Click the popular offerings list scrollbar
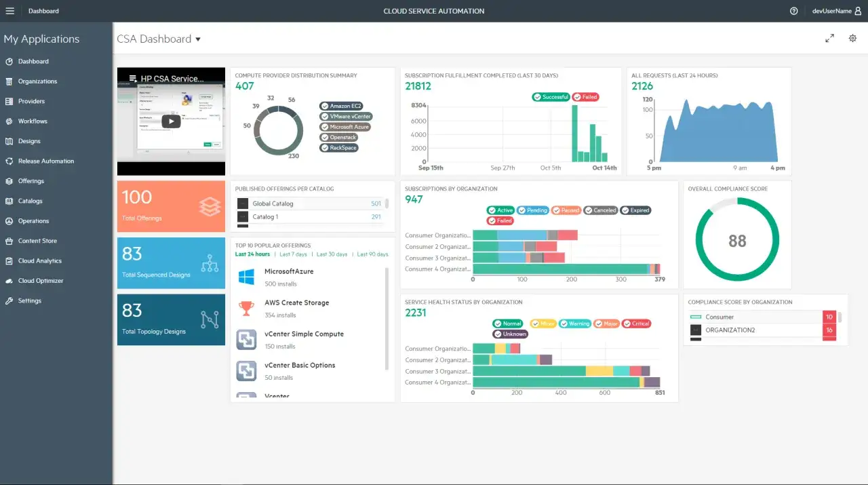868x485 pixels. (x=387, y=317)
